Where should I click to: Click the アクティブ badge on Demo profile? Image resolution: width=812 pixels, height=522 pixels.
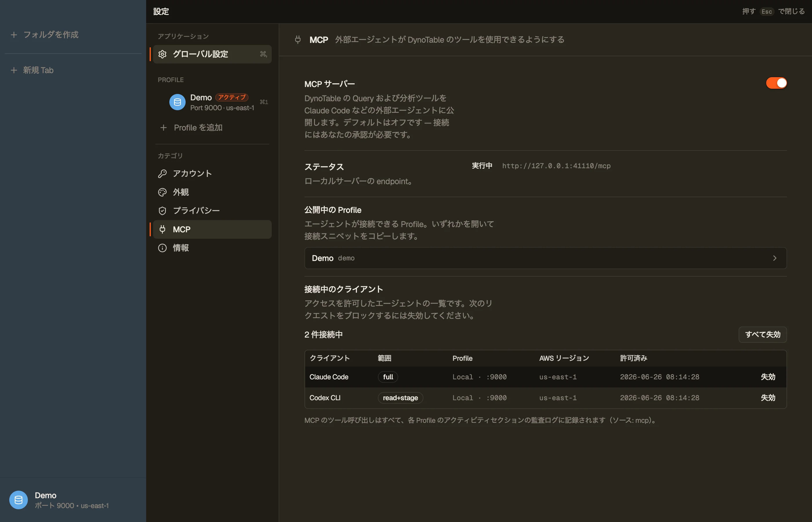pos(232,97)
